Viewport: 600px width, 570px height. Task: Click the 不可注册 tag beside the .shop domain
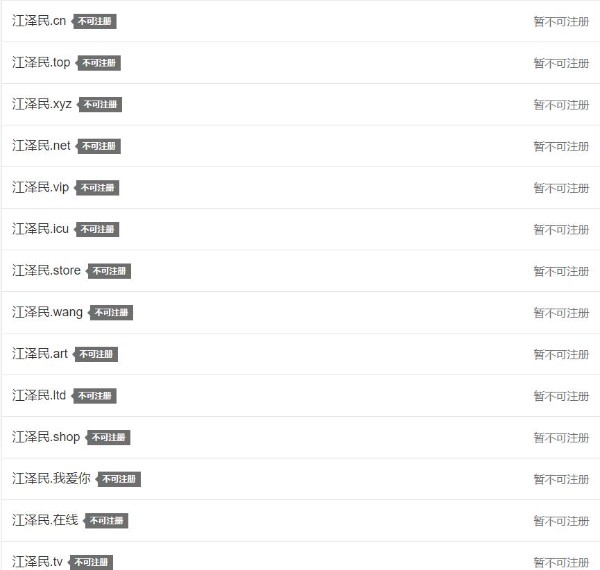tap(109, 438)
